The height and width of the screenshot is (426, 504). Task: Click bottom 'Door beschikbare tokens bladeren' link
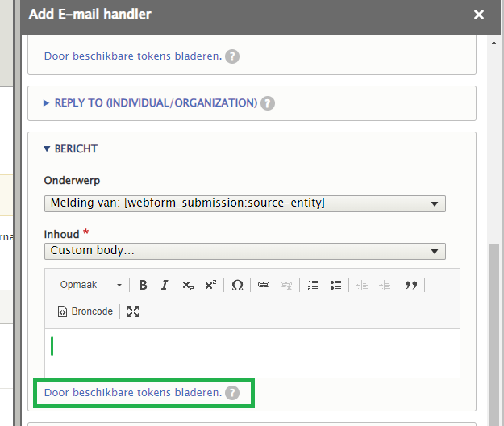(x=132, y=393)
